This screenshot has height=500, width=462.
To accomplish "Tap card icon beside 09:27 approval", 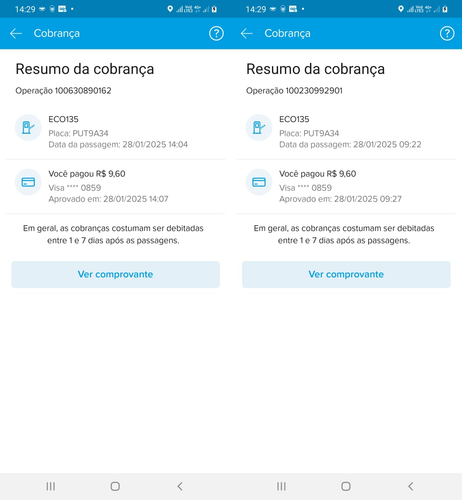I will (x=259, y=182).
